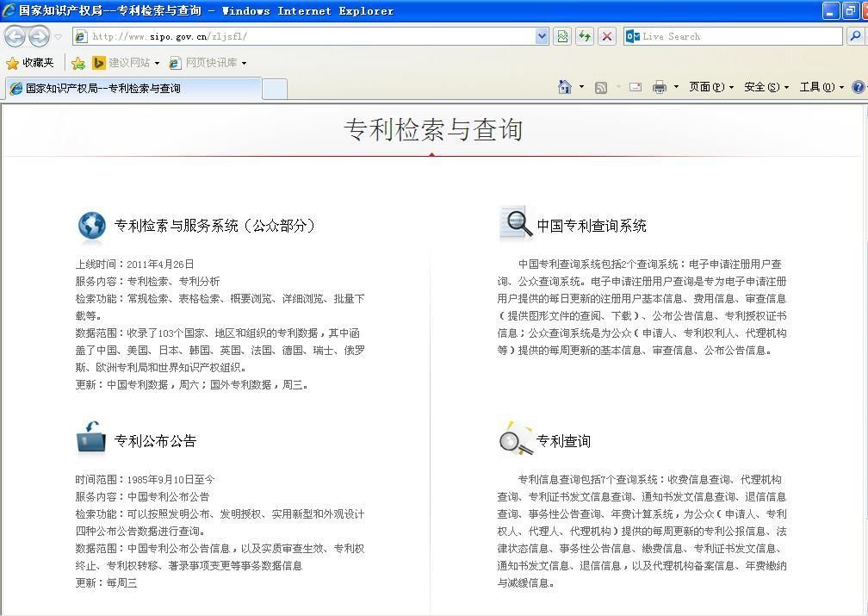Click the Read Mail envelope icon
This screenshot has width=868, height=616.
point(635,87)
